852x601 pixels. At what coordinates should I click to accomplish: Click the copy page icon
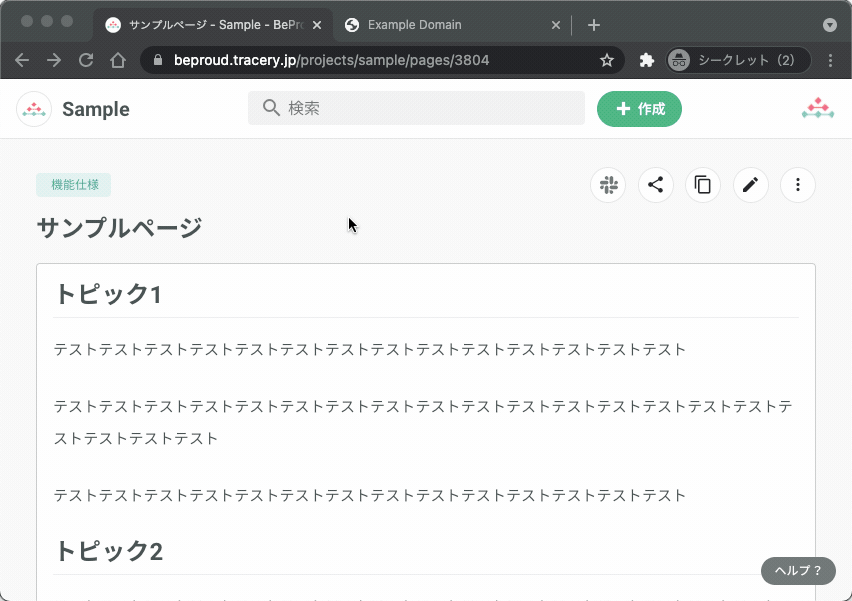[x=703, y=185]
